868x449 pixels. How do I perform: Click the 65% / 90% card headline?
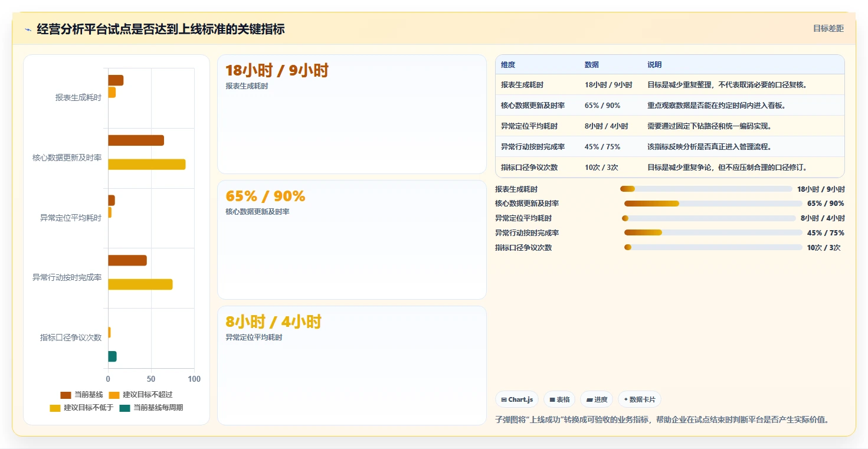coord(266,196)
